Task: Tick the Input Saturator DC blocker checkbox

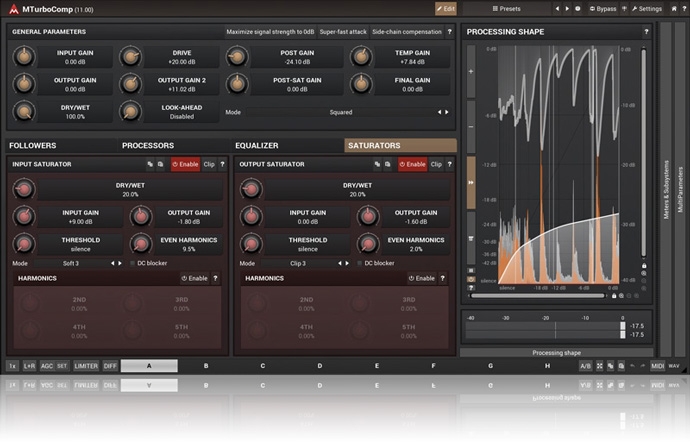Action: tap(132, 263)
